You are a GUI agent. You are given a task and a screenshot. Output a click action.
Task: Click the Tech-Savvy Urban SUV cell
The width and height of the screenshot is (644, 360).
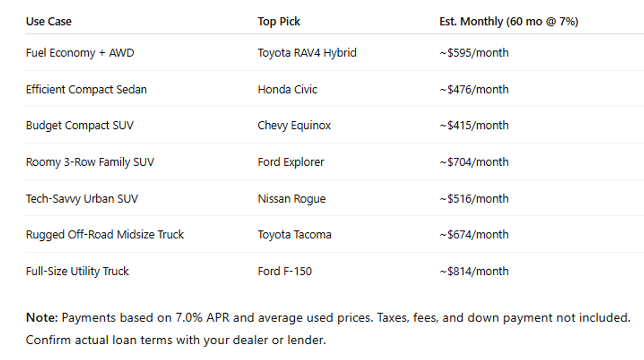click(x=82, y=199)
